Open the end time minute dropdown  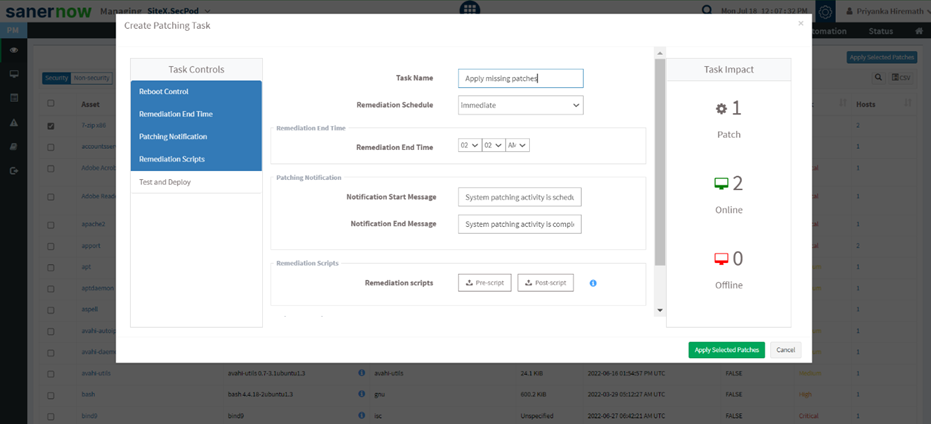tap(493, 145)
